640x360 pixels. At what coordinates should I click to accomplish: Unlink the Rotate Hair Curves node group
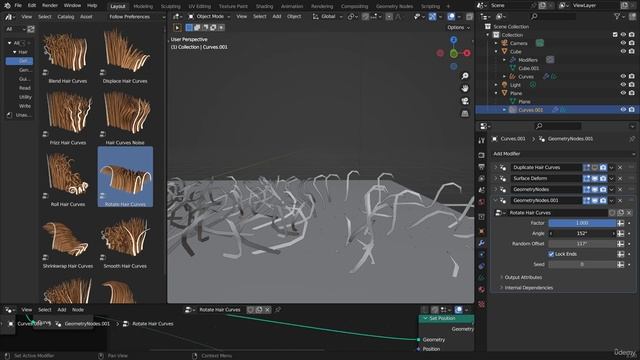click(629, 213)
